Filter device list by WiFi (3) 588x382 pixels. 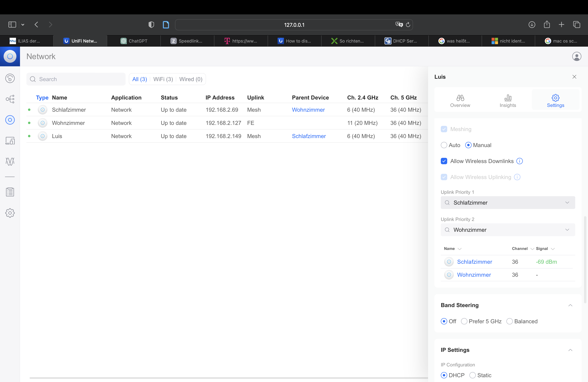[x=163, y=79]
